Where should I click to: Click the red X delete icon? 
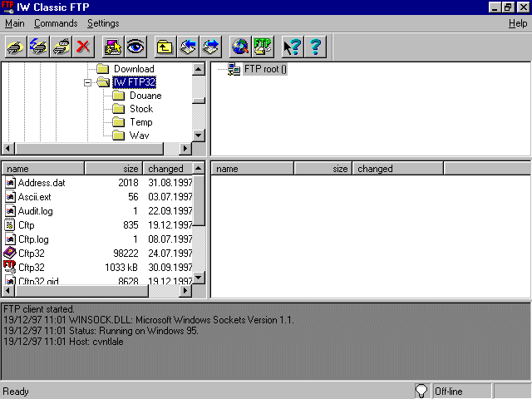pyautogui.click(x=84, y=46)
